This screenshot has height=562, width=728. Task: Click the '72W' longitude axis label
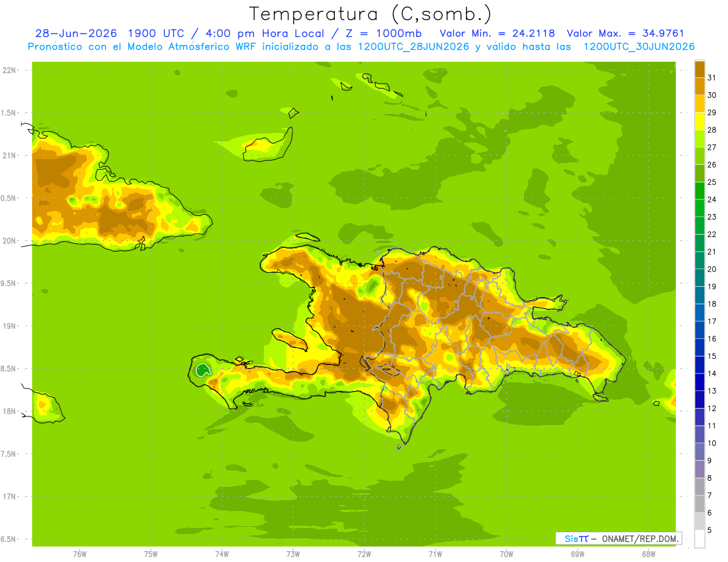[364, 554]
